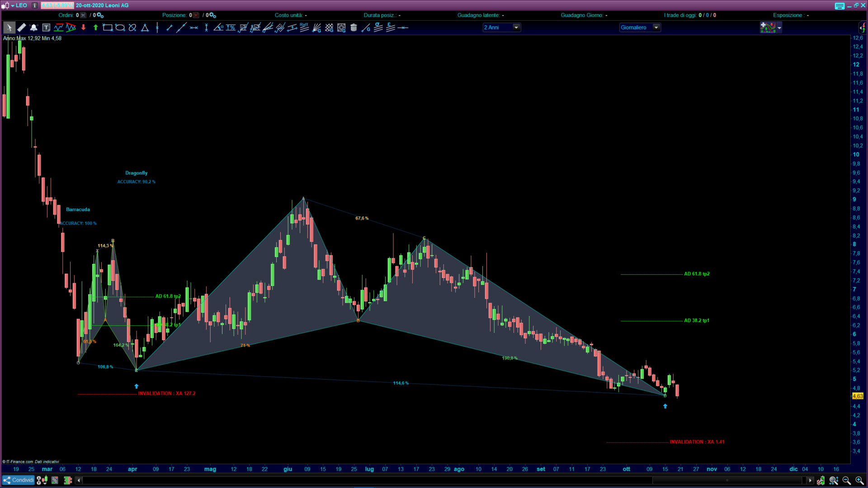The width and height of the screenshot is (868, 488).
Task: Pick the red down arrow marker tool
Action: [x=83, y=28]
